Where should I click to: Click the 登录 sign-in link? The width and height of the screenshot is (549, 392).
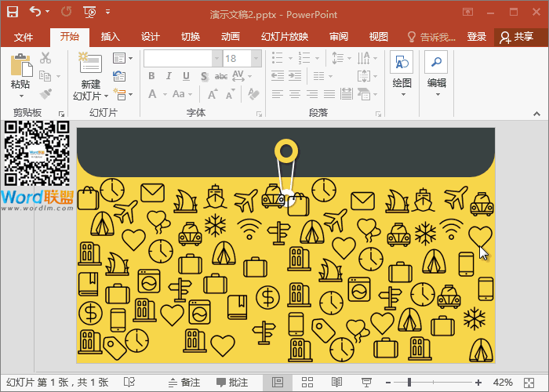click(477, 37)
